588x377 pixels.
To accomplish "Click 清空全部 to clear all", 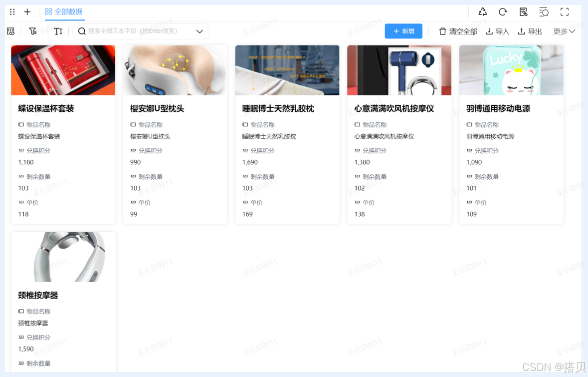I will coord(458,31).
